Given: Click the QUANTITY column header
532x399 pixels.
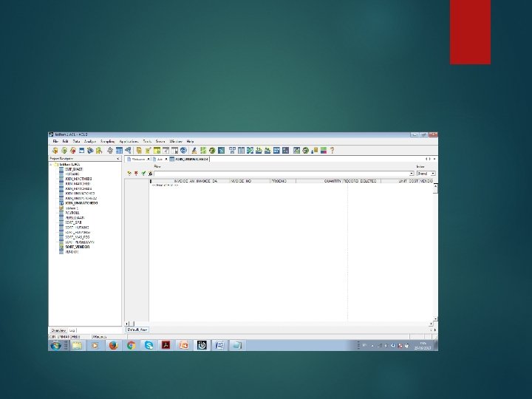Looking at the screenshot, I should 319,181.
